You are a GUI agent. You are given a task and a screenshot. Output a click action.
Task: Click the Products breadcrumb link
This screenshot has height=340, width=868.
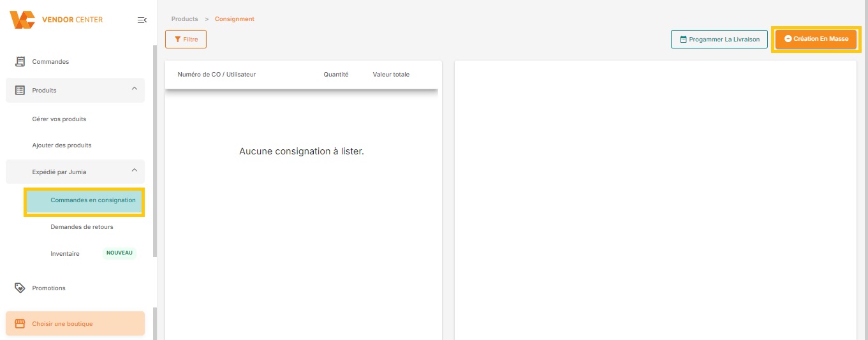click(x=184, y=19)
